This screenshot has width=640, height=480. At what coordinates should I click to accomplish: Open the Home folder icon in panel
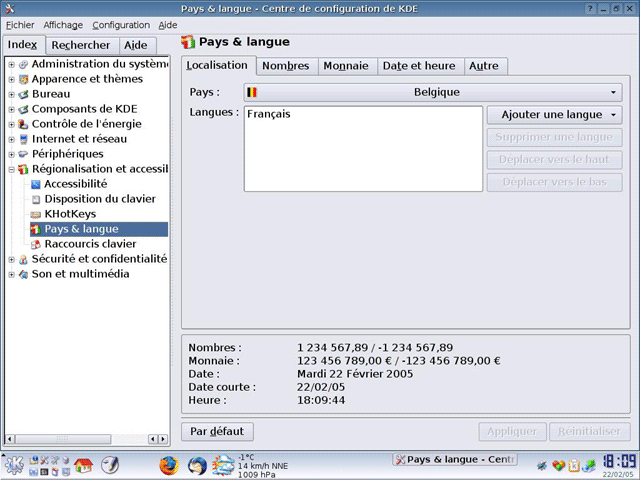click(83, 465)
